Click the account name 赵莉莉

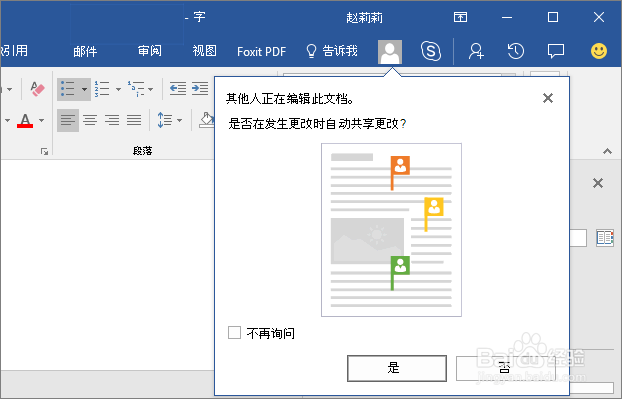pos(364,18)
